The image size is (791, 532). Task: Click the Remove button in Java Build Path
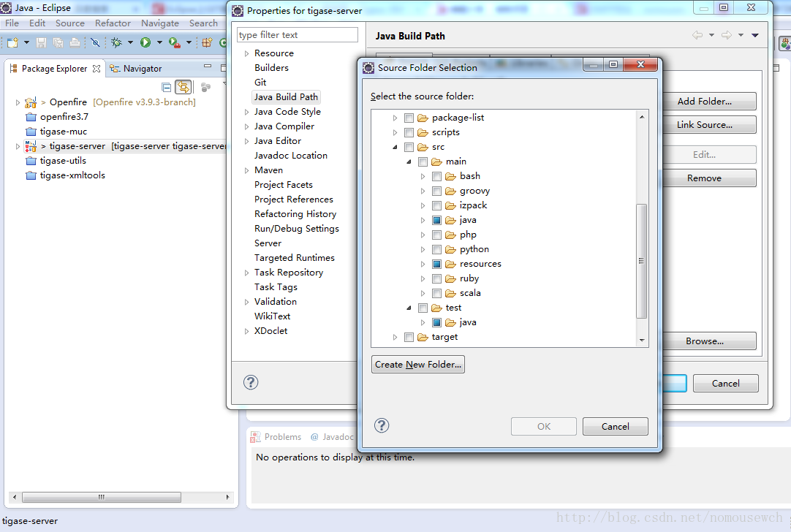[704, 178]
